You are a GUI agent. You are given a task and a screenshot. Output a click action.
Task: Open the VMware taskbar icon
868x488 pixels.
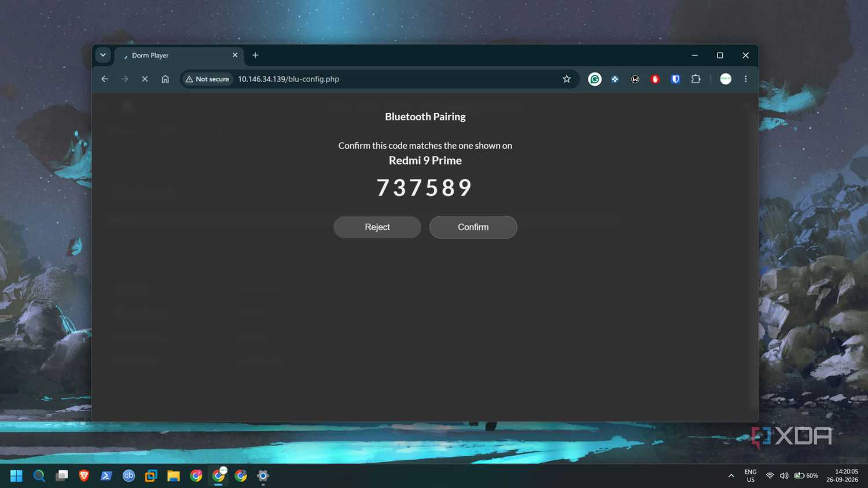[x=151, y=476]
